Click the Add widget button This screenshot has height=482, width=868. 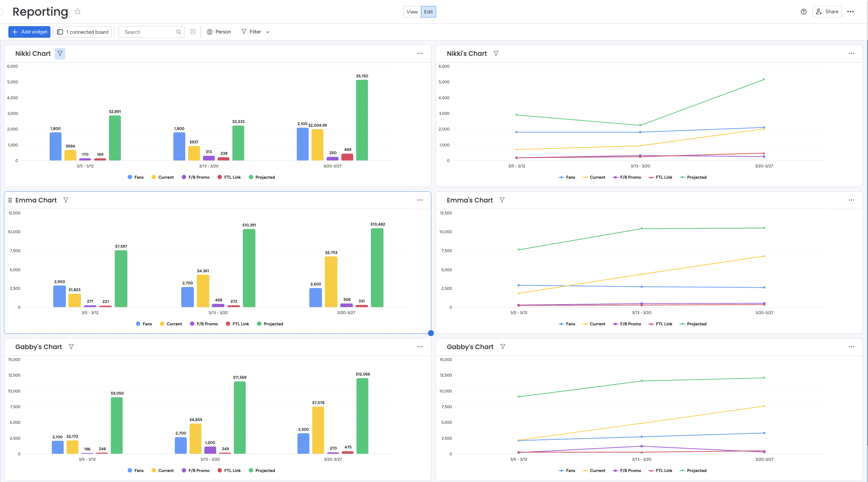click(x=29, y=32)
